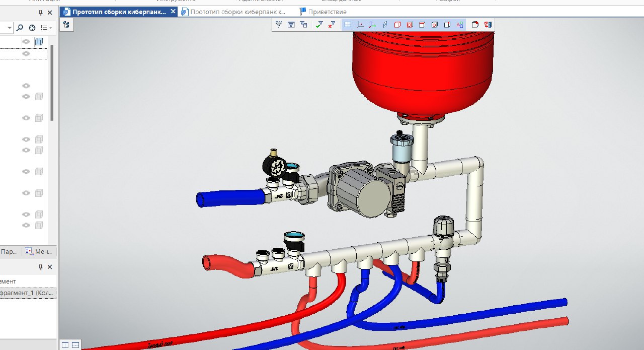Click the funnel filter icon in the selection toolbar
Viewport: 644px width, 350px height.
click(x=279, y=24)
